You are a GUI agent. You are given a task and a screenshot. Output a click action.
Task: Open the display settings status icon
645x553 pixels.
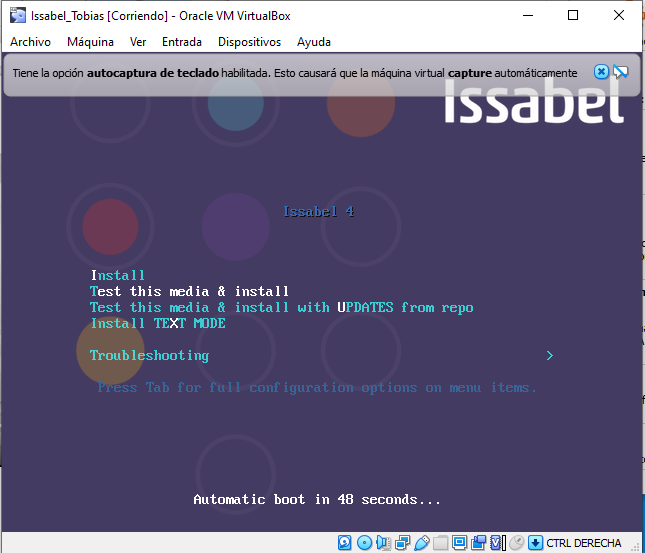point(459,543)
